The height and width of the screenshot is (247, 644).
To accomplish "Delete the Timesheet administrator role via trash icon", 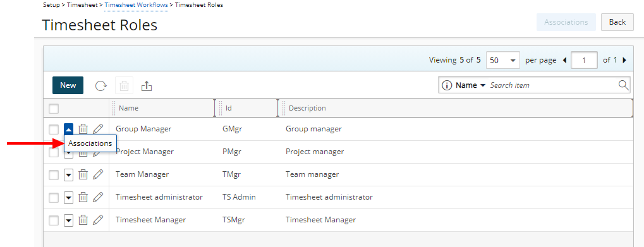I will pyautogui.click(x=83, y=197).
